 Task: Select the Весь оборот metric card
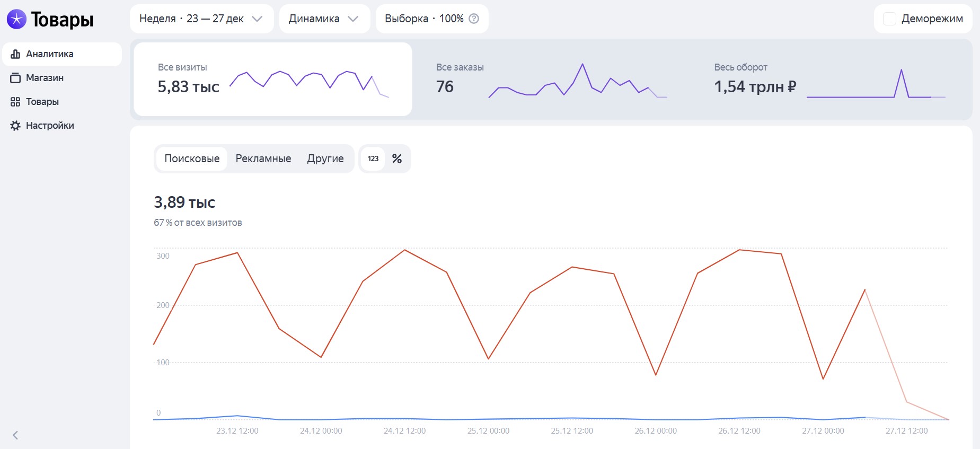click(x=829, y=80)
